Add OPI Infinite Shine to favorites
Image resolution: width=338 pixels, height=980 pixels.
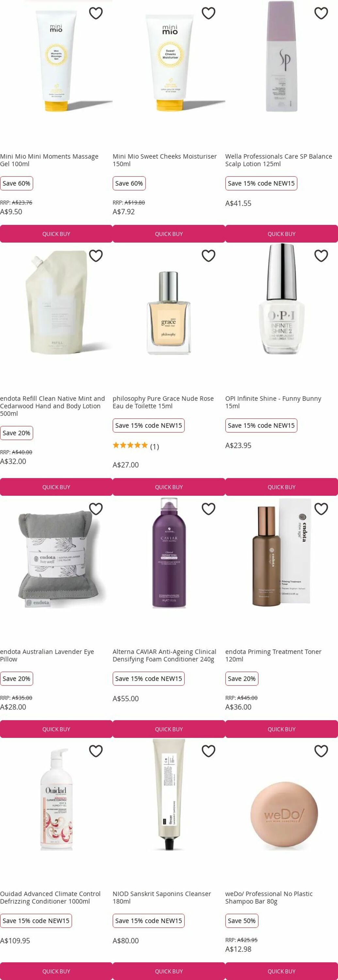(x=321, y=256)
